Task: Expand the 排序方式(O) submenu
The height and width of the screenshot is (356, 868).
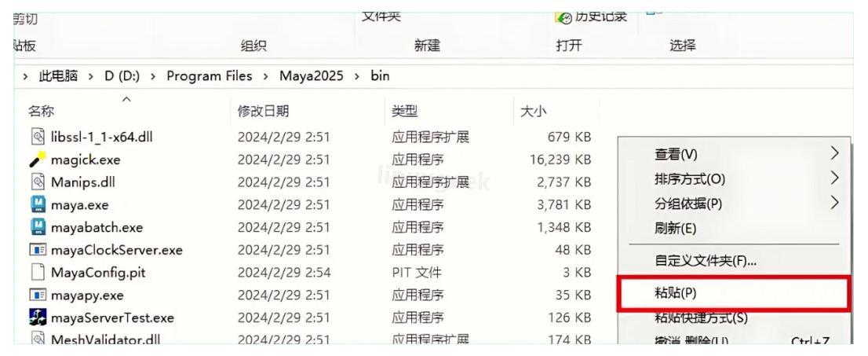Action: (x=834, y=178)
